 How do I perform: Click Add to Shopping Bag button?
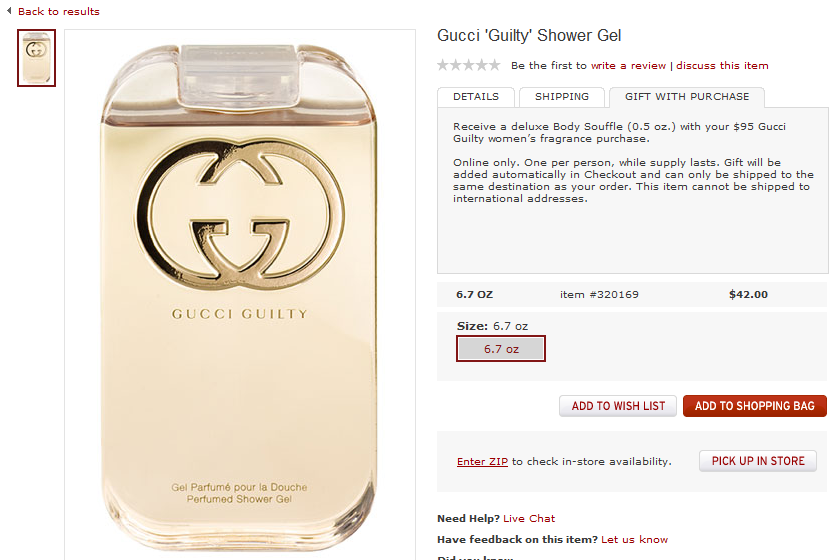click(754, 406)
